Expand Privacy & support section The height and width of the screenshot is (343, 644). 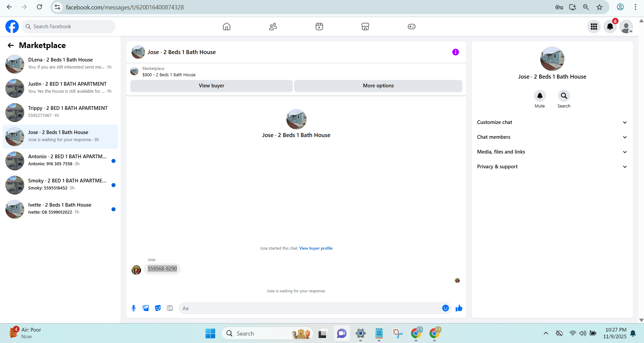[552, 167]
